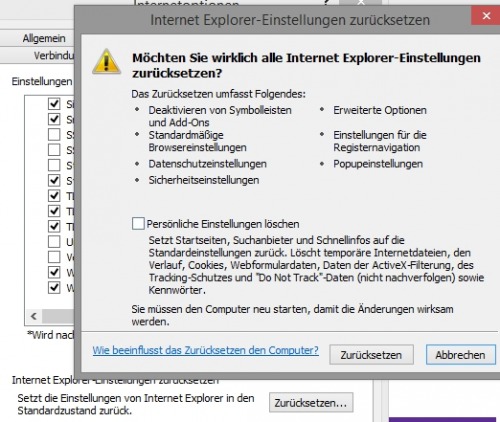
Task: Enable Persönliche Einstellungen löschen checkbox
Action: click(x=138, y=224)
